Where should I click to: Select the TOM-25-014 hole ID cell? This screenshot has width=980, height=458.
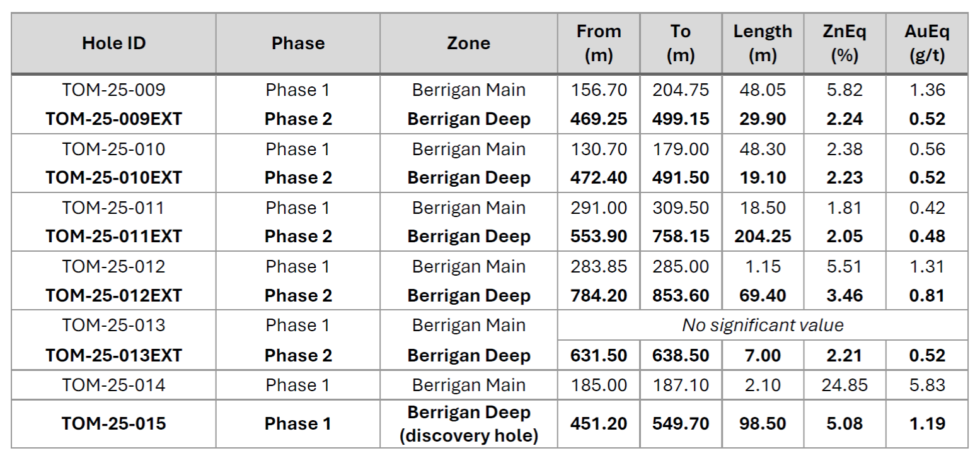[114, 385]
